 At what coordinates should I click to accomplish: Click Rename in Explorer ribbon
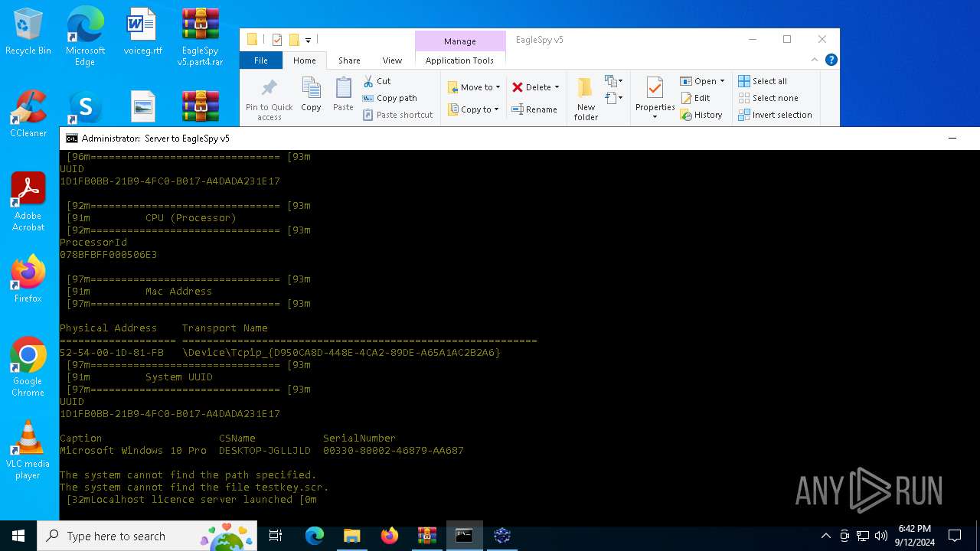534,109
